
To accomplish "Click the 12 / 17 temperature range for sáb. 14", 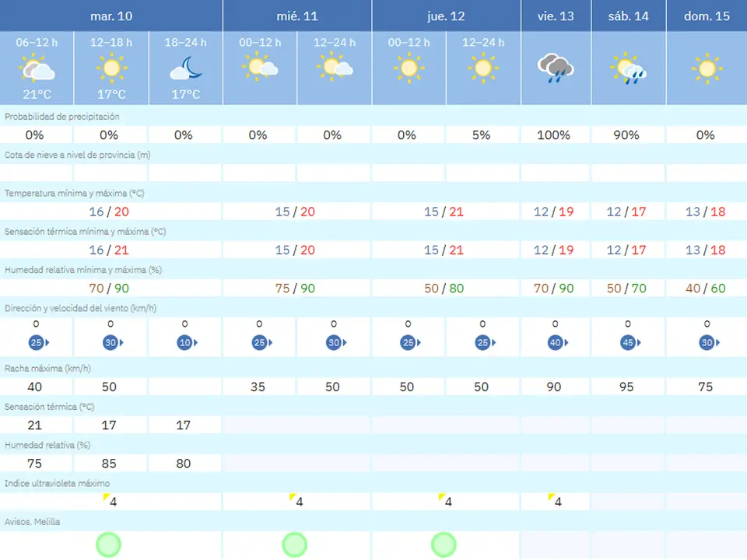I will click(x=626, y=212).
